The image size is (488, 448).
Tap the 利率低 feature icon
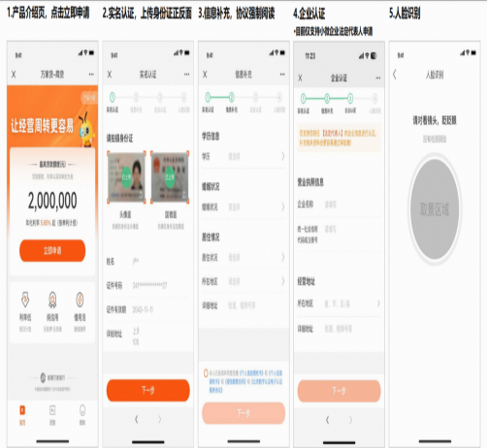tap(25, 300)
